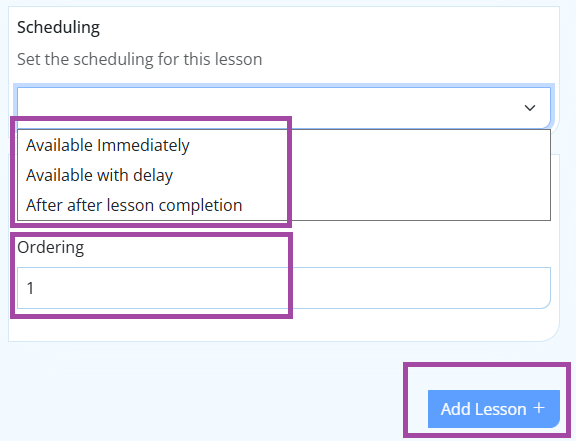The width and height of the screenshot is (576, 441).
Task: Open the scheduling select box
Action: point(284,108)
